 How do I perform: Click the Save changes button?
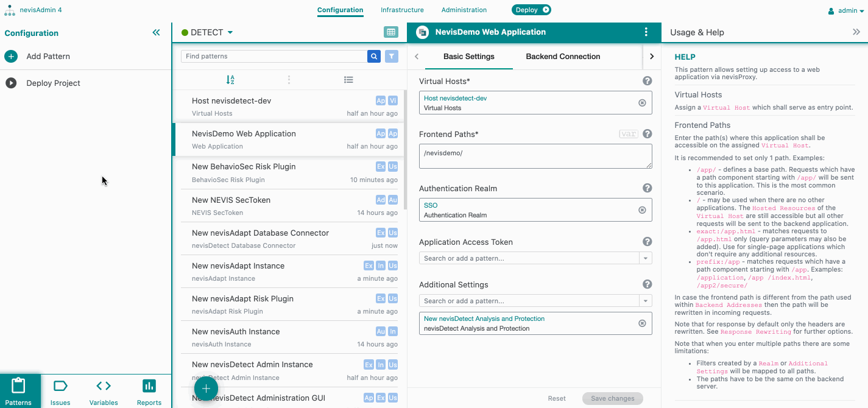(x=613, y=398)
